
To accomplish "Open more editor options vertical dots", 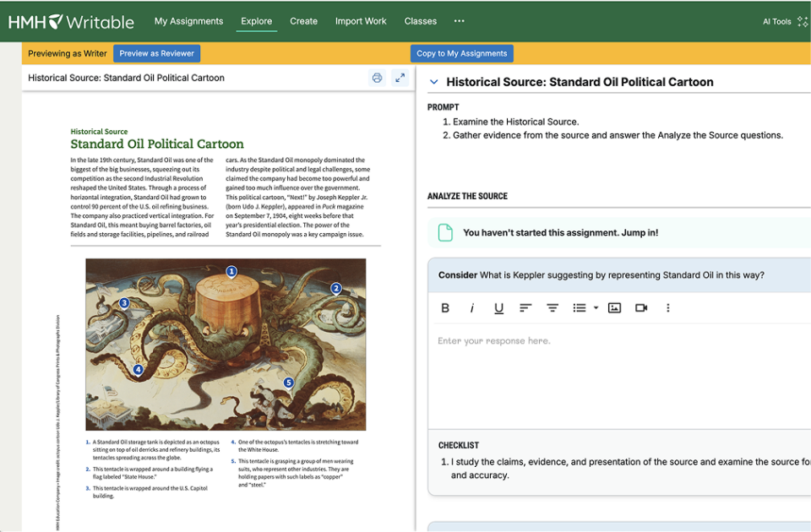I will click(x=667, y=308).
